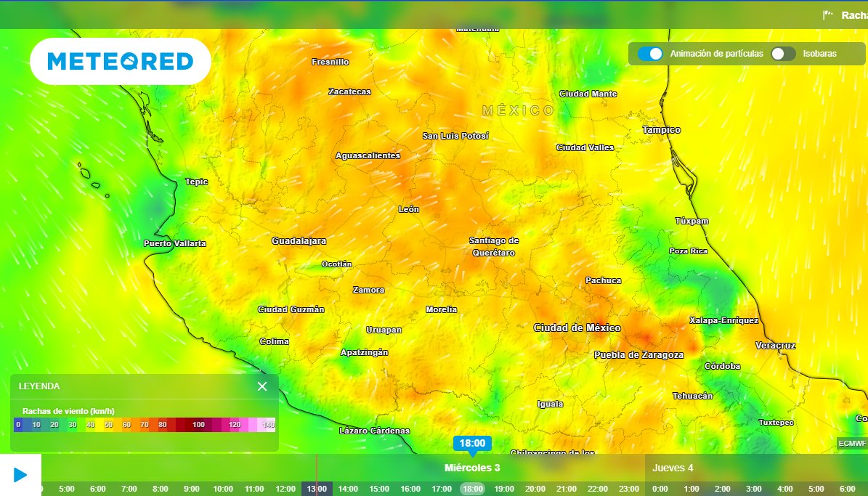Click the 50 km/h legend swatch
The height and width of the screenshot is (496, 868).
pos(108,425)
